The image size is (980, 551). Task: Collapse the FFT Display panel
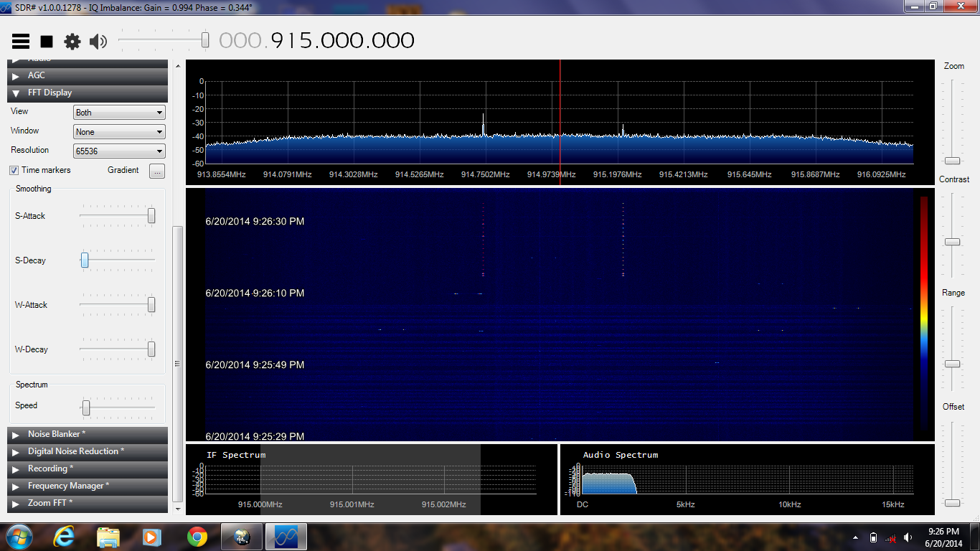pos(16,93)
